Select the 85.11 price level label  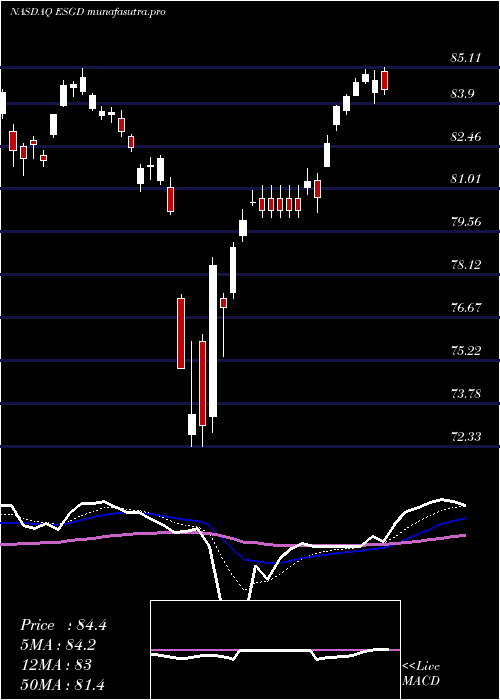coord(466,58)
